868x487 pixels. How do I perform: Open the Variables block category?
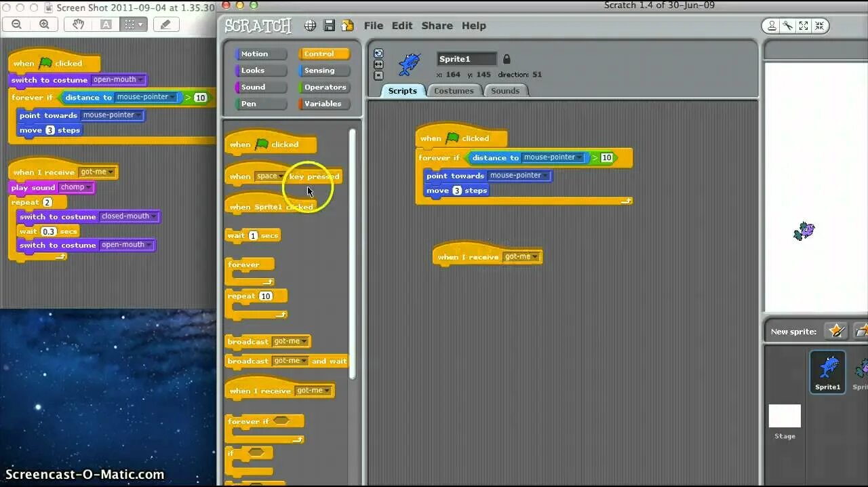[323, 104]
